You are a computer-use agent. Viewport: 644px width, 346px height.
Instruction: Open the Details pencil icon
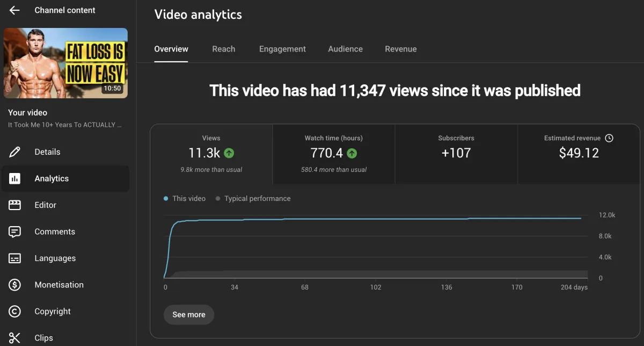[15, 152]
